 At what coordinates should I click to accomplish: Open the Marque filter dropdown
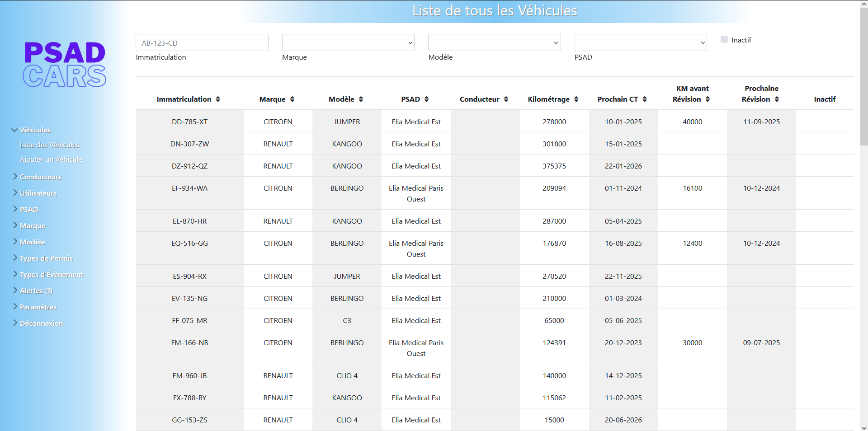(x=348, y=42)
